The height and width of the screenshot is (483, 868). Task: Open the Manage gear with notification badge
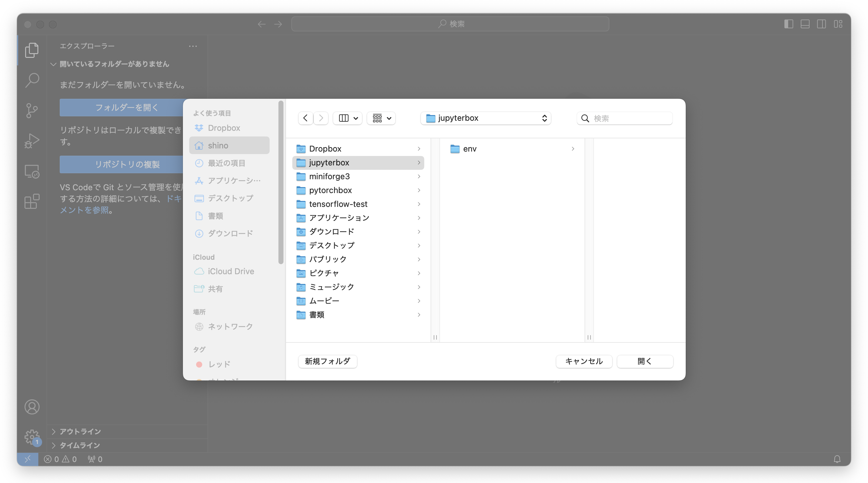coord(32,437)
